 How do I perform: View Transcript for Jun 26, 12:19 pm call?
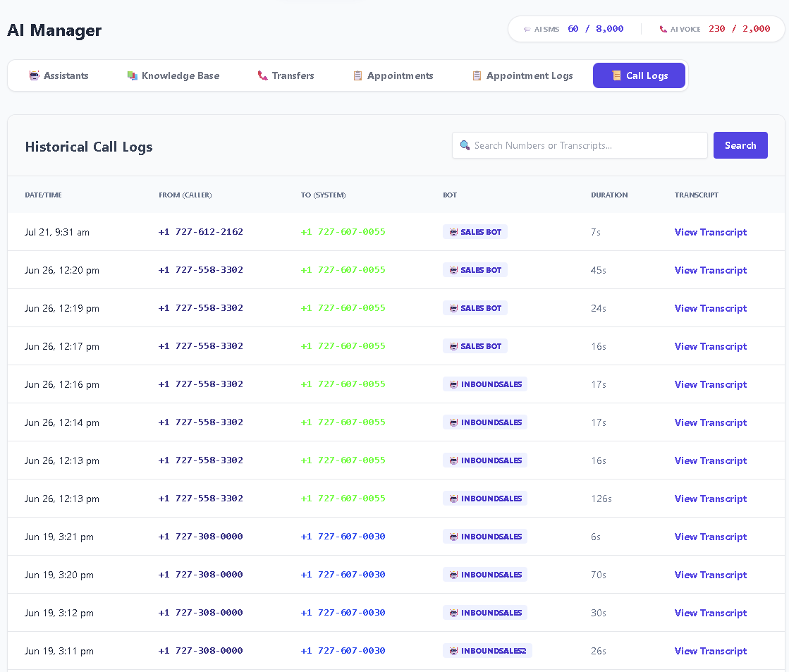pos(711,308)
